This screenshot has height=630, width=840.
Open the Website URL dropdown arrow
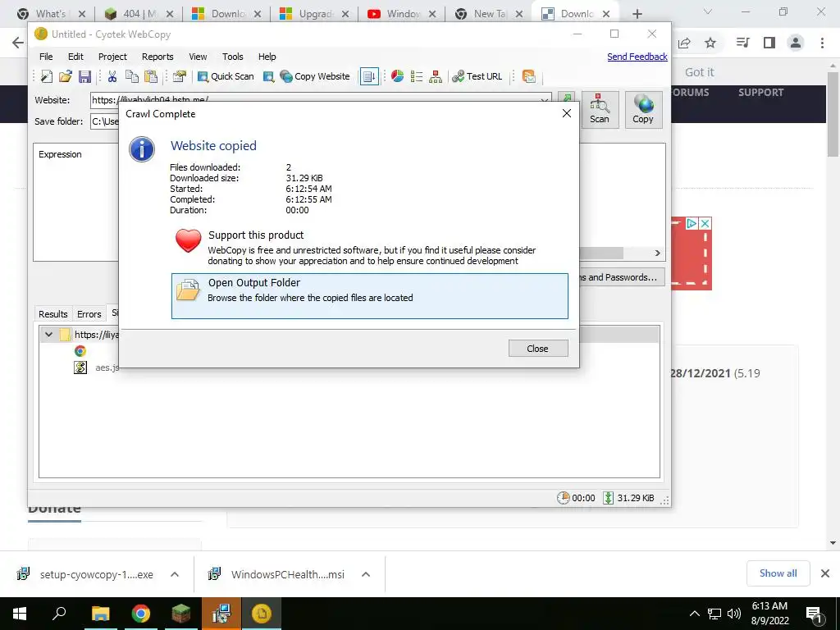click(545, 99)
